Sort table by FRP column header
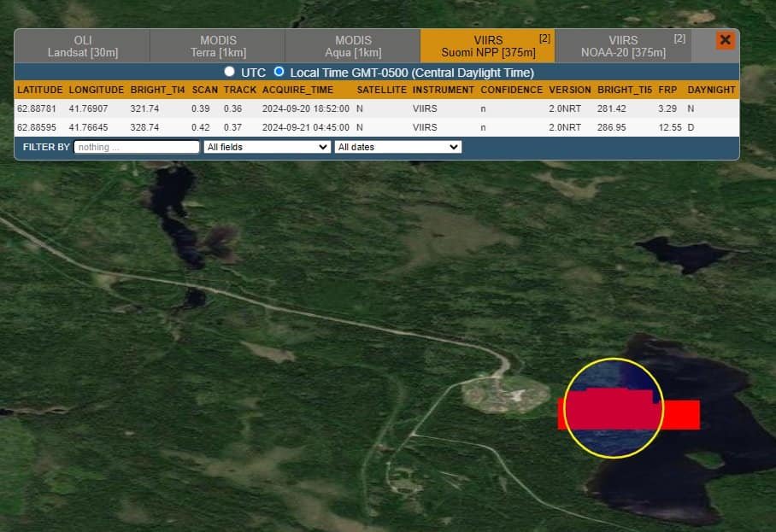Viewport: 776px width, 532px height. coord(667,90)
